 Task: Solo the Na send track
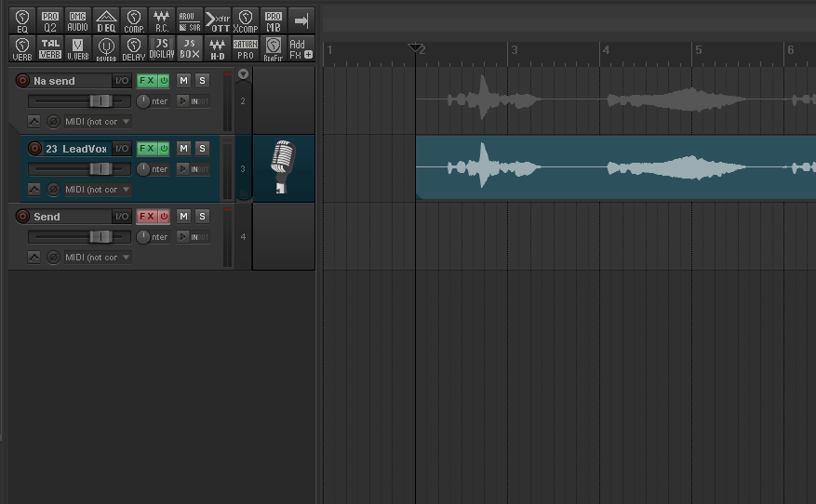203,81
